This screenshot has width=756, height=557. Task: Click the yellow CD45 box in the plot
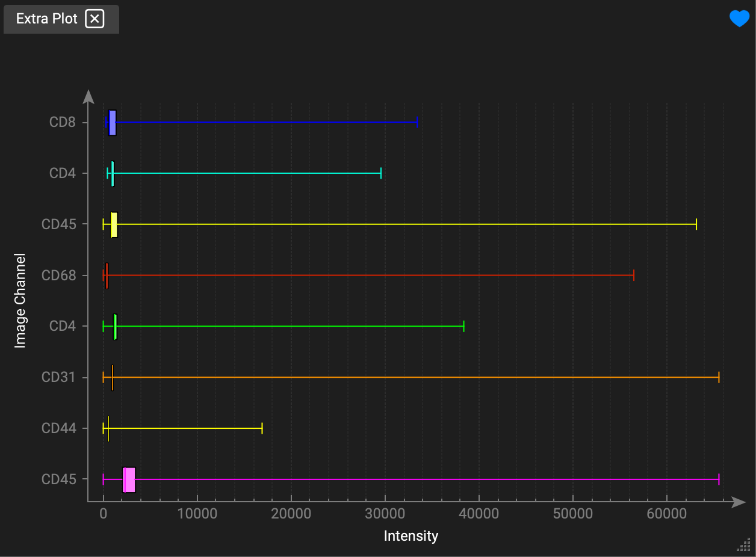(114, 225)
